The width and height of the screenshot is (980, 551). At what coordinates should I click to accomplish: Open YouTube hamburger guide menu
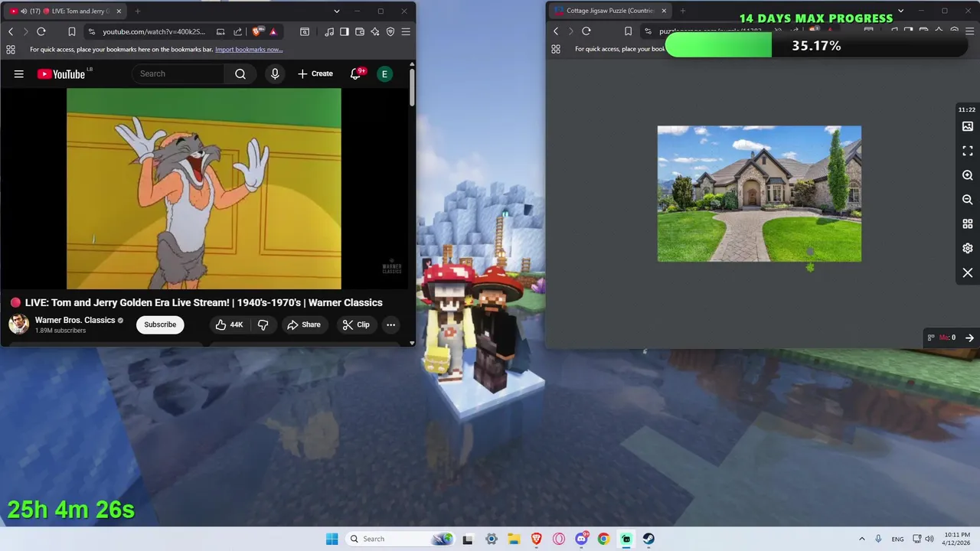coord(19,74)
